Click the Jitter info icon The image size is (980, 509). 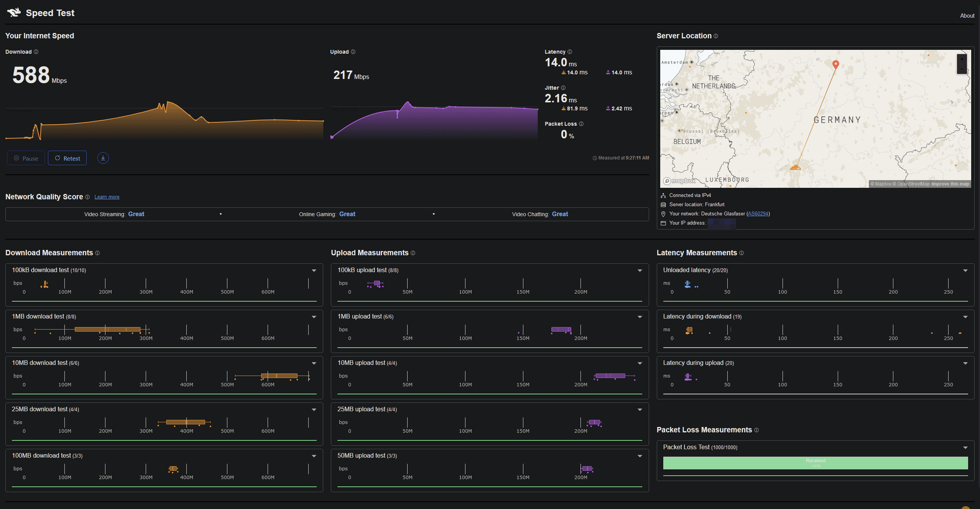pos(563,88)
